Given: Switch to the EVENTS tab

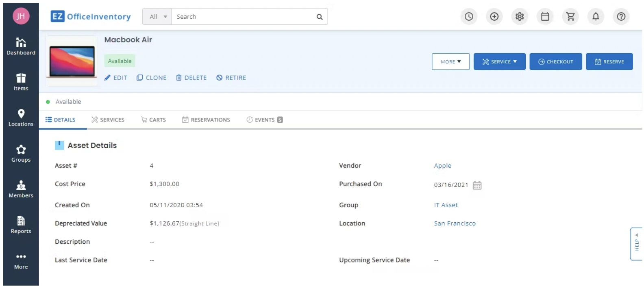Looking at the screenshot, I should coord(264,120).
